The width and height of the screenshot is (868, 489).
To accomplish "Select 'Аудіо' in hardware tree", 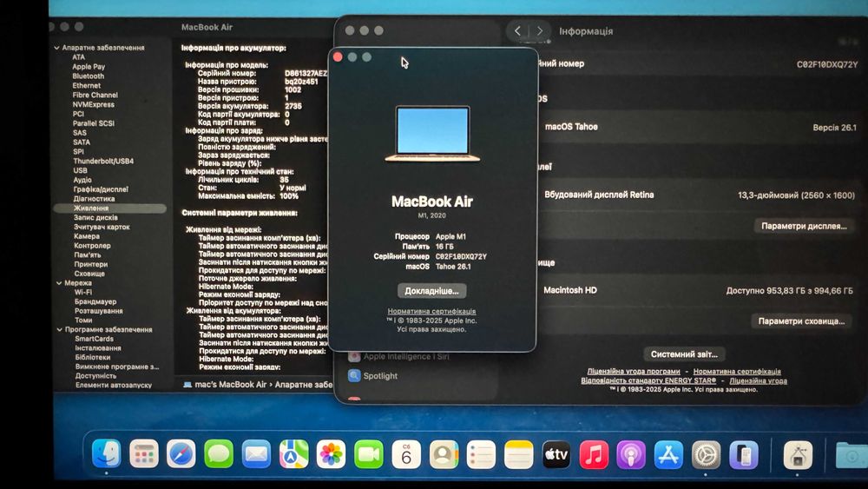I will pos(82,180).
